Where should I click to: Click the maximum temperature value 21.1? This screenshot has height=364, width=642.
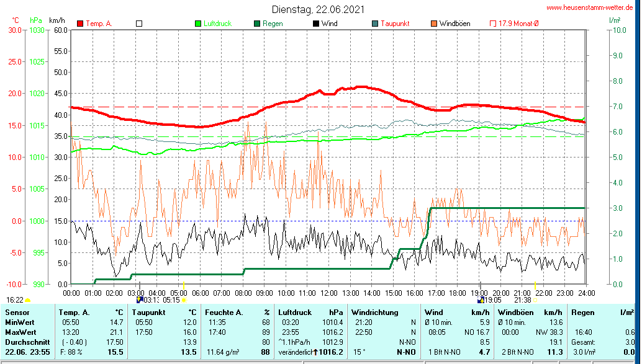coord(117,332)
